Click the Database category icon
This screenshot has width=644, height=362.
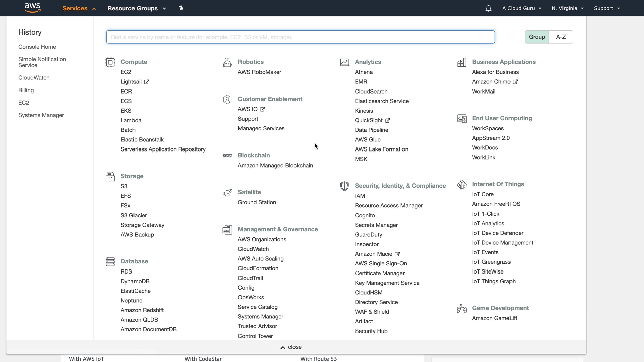click(x=110, y=262)
